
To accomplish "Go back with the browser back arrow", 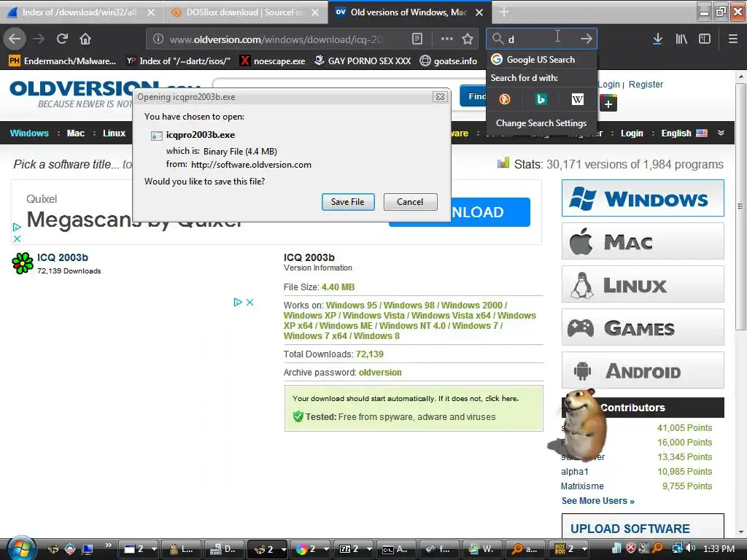I will [15, 39].
